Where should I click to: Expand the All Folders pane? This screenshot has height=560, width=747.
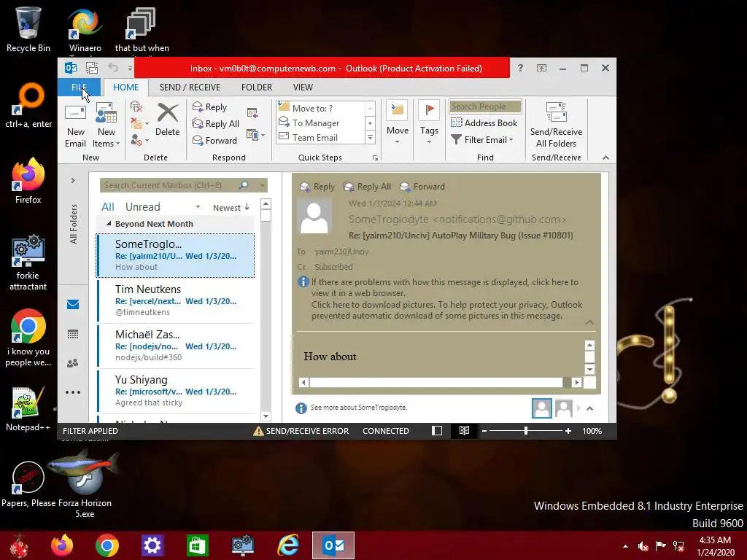(73, 181)
